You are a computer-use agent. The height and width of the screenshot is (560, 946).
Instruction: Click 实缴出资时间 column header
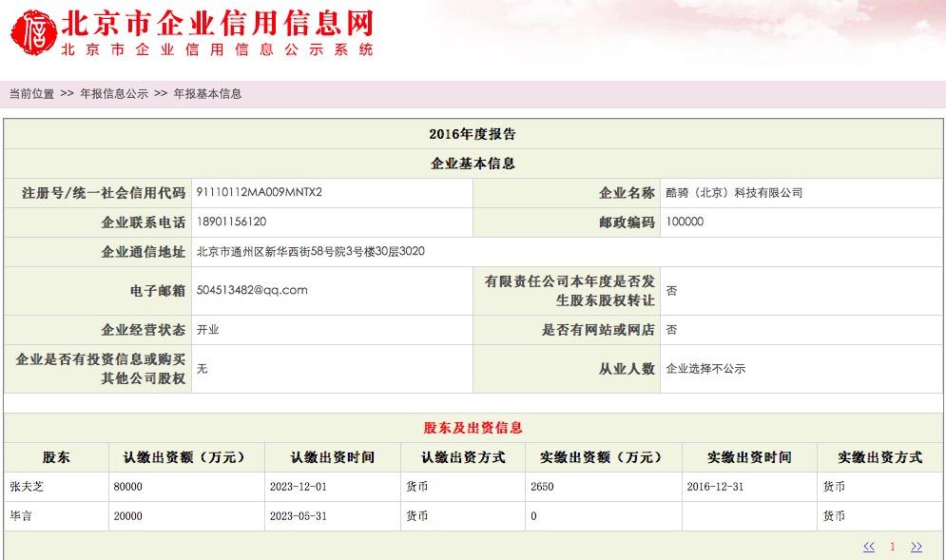[749, 457]
